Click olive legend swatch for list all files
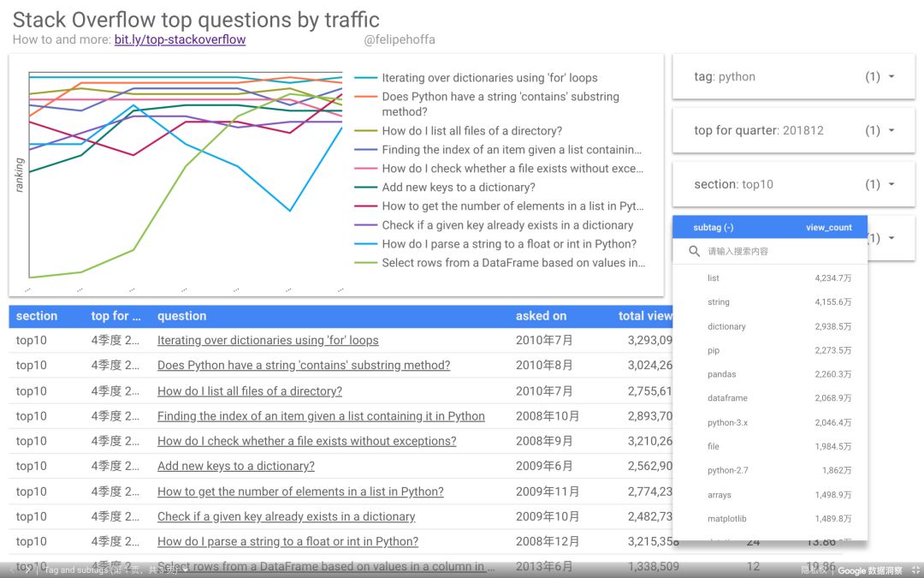Viewport: 924px width, 578px height. tap(365, 131)
